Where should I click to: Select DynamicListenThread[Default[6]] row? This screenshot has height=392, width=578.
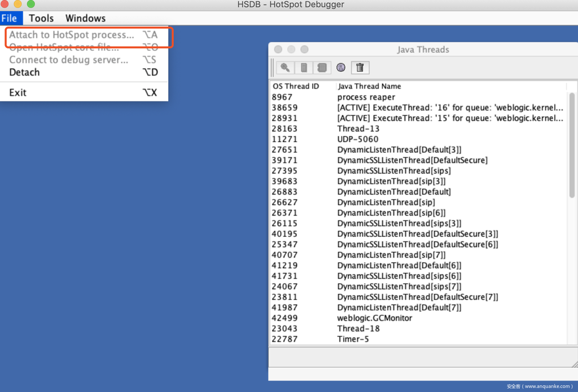[x=418, y=265]
